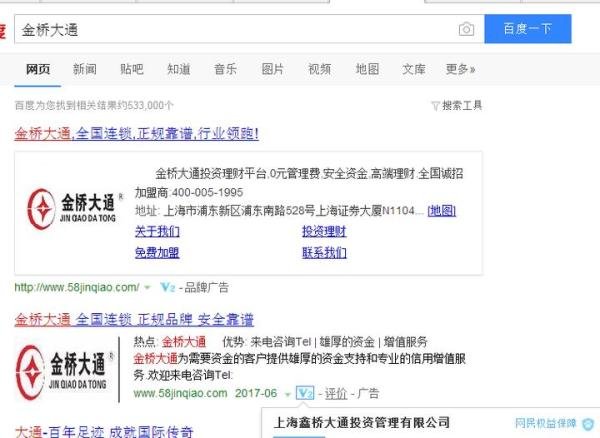
Task: Click the V2 badge next to 品牌广告
Action: coord(168,287)
